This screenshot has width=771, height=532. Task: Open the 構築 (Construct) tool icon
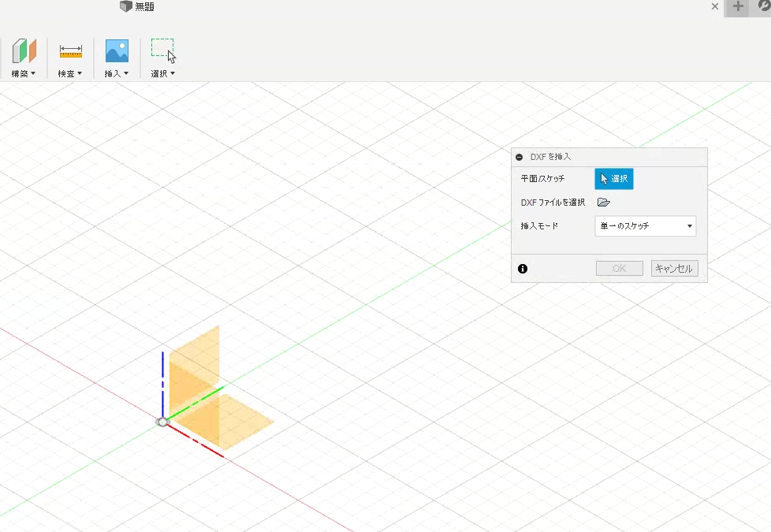pos(24,50)
